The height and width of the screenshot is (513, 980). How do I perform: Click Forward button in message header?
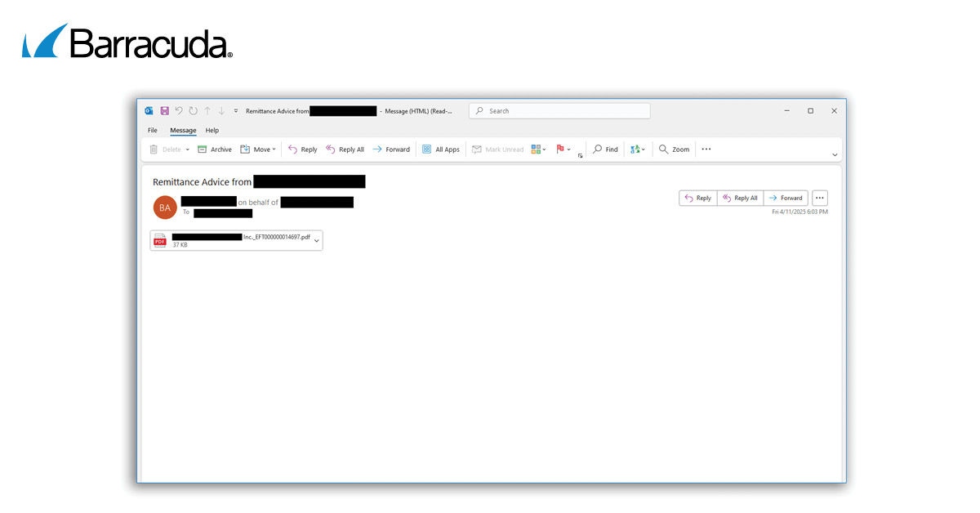coord(786,198)
